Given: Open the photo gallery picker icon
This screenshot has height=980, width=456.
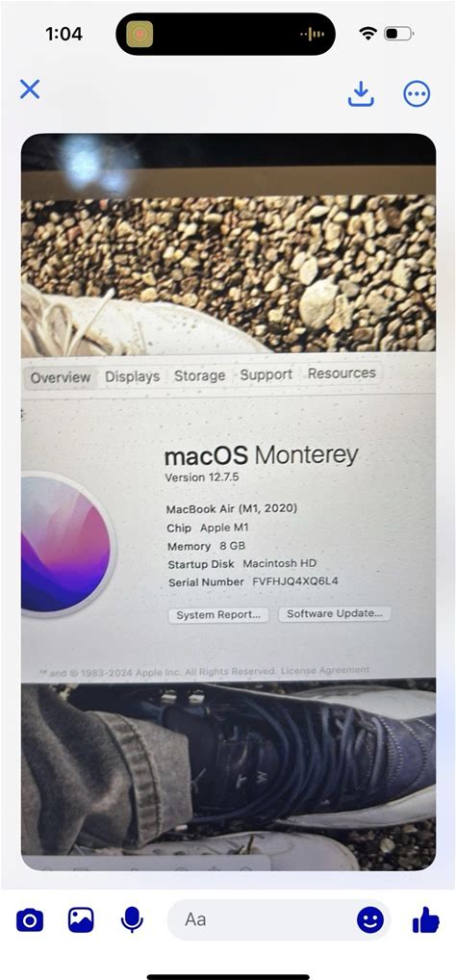Looking at the screenshot, I should [81, 920].
